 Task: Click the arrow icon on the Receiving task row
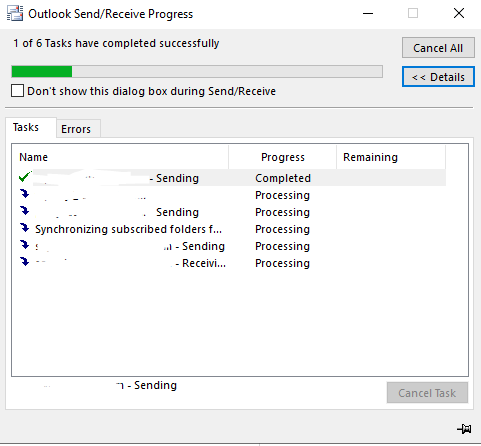[x=24, y=262]
